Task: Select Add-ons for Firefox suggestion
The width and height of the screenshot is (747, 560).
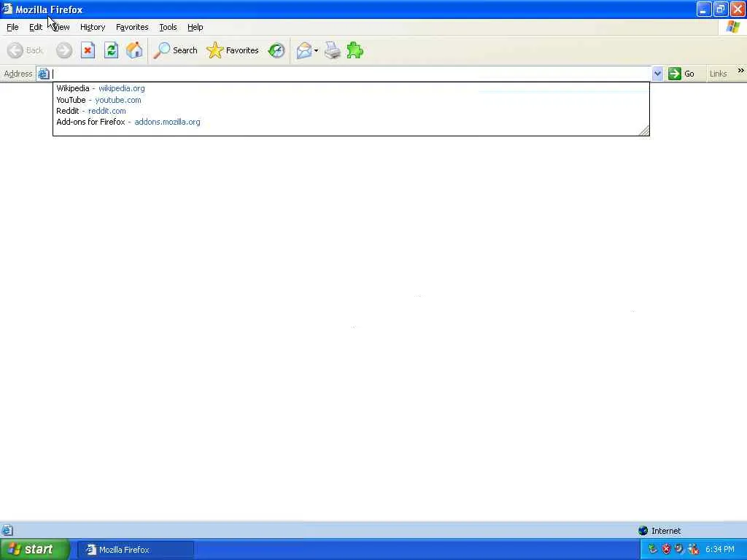Action: pyautogui.click(x=351, y=122)
